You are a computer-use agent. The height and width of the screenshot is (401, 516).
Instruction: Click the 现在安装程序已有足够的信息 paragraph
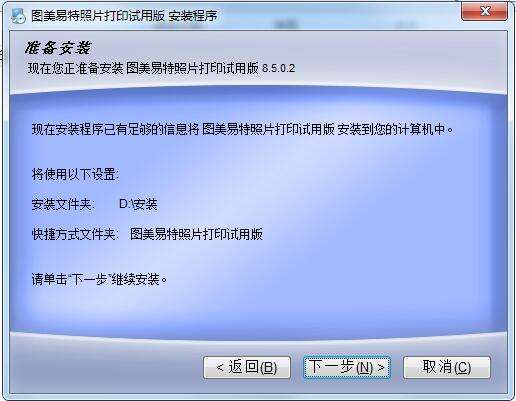243,129
